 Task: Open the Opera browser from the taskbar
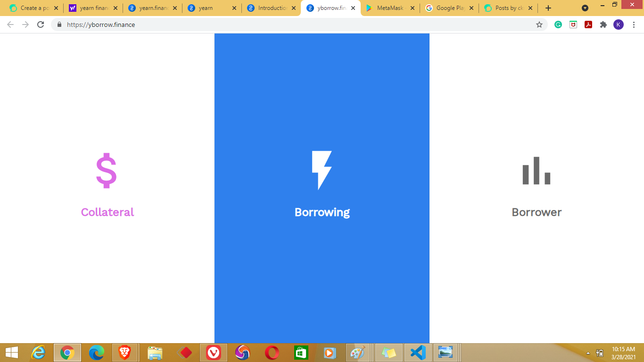point(272,353)
